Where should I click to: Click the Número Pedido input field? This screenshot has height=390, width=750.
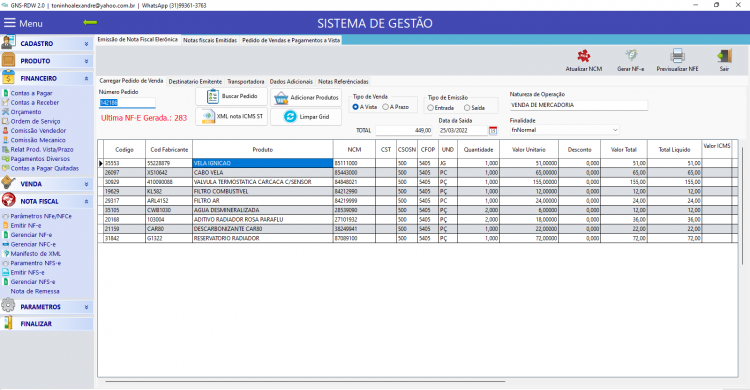pos(127,102)
